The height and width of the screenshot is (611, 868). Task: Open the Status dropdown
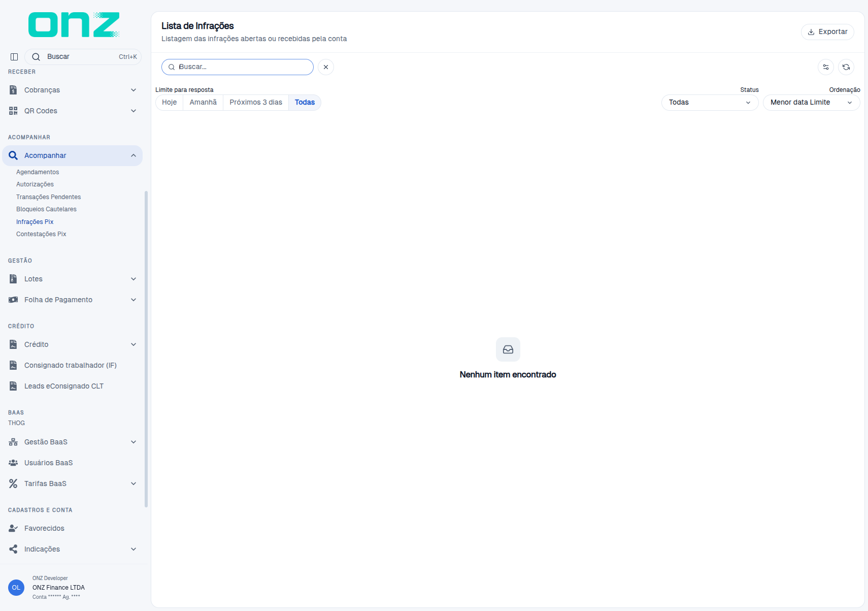point(710,103)
